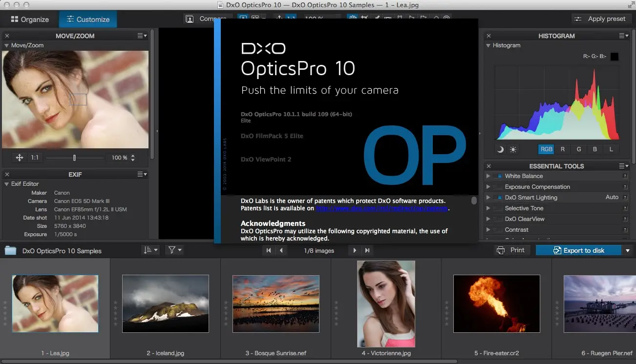
Task: Switch to the Customize tab
Action: (88, 20)
